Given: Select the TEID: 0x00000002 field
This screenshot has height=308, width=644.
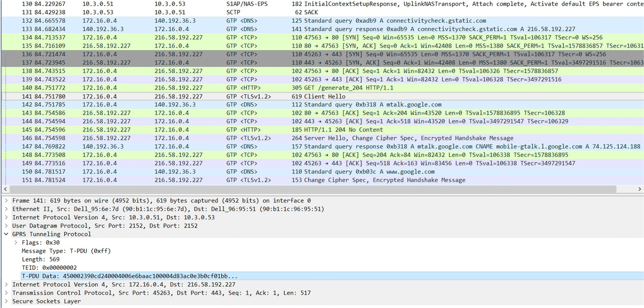Looking at the screenshot, I should 49,268.
